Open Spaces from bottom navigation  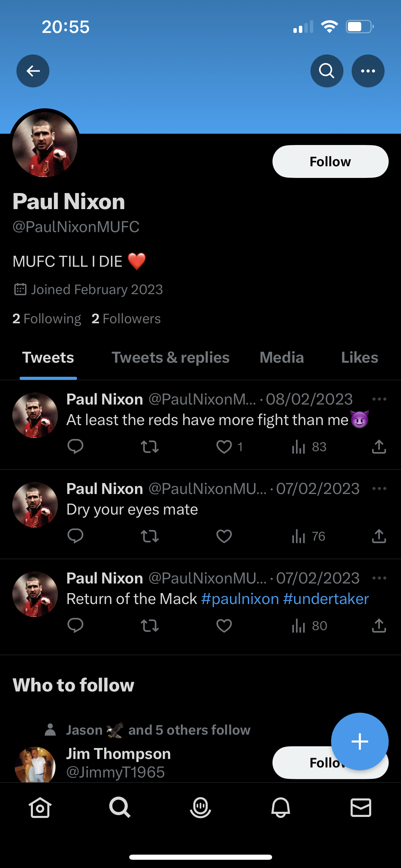point(200,808)
